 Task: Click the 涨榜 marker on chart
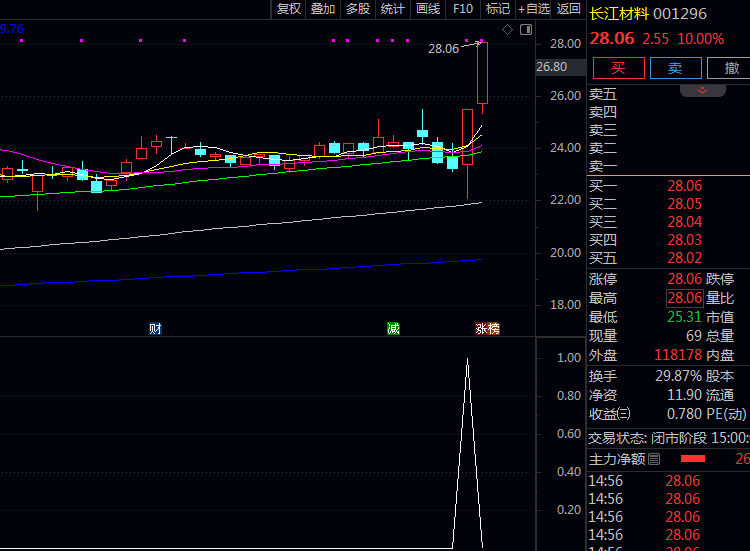pyautogui.click(x=487, y=329)
